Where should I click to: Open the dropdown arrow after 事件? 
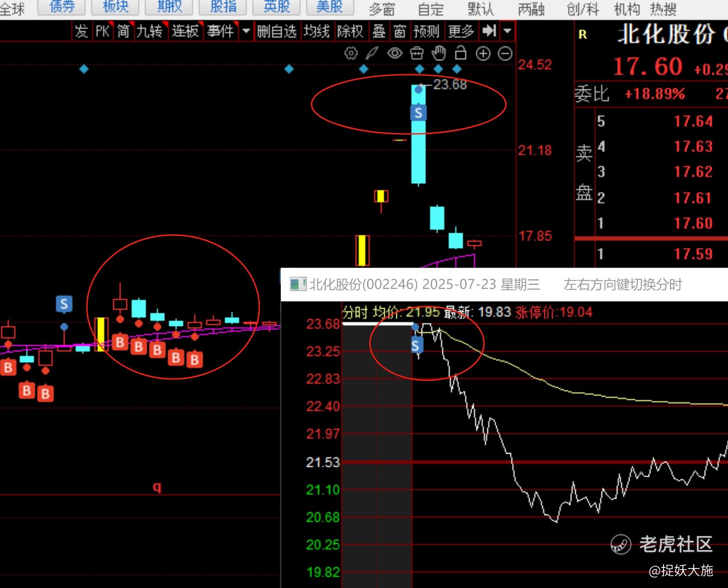click(246, 31)
